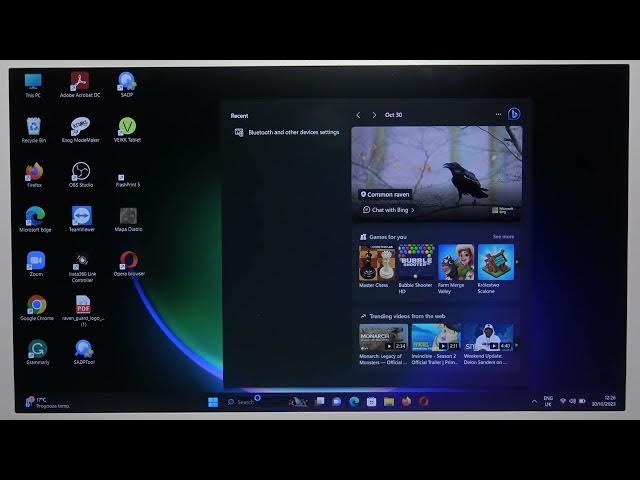Open the three-dot options menu in search panel
The width and height of the screenshot is (640, 480).
(498, 115)
